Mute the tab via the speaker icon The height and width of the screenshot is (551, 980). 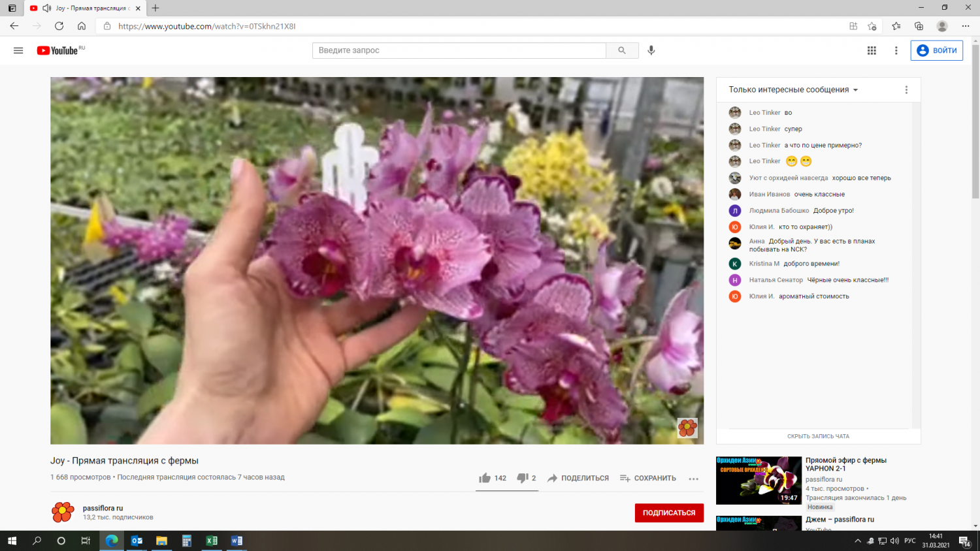pyautogui.click(x=47, y=8)
